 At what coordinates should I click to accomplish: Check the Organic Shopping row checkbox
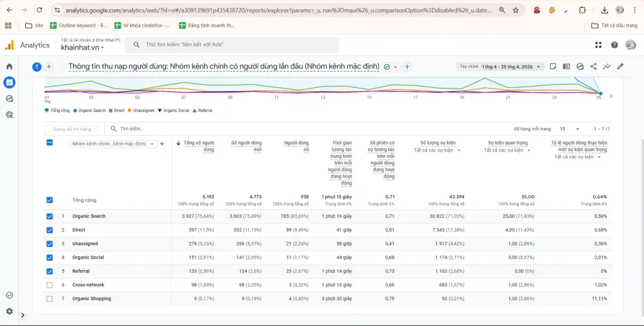coord(50,298)
